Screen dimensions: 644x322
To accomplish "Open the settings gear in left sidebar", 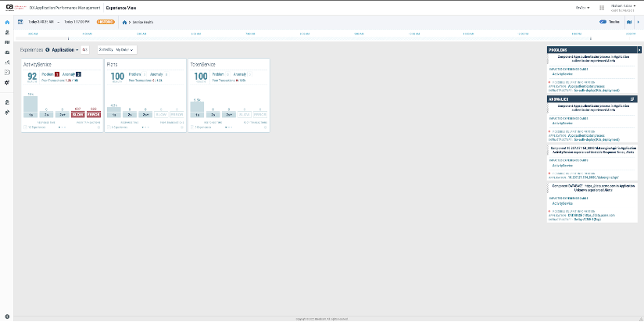I will (x=7, y=82).
